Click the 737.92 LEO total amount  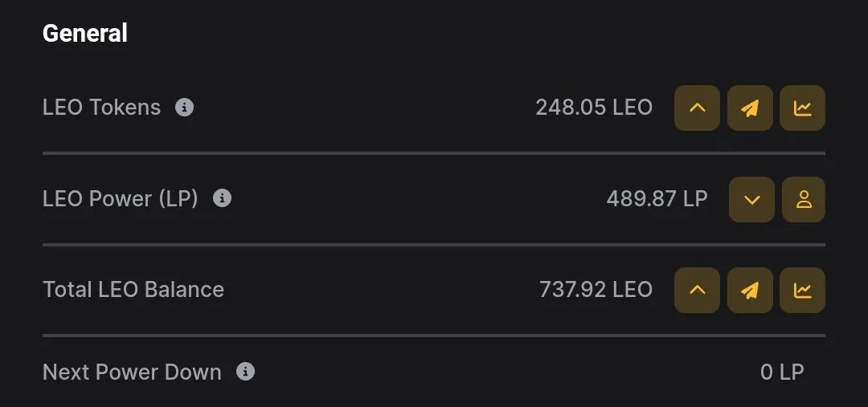pos(596,290)
